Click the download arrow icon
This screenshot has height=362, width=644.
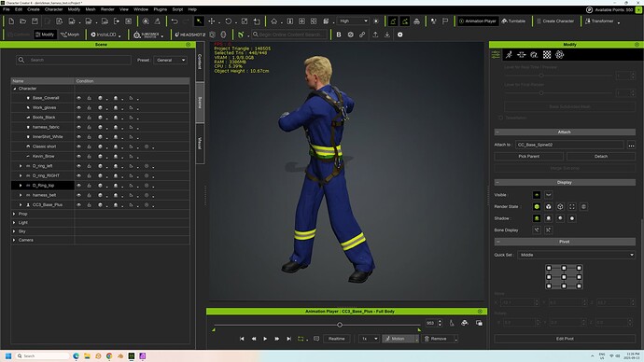point(387,35)
